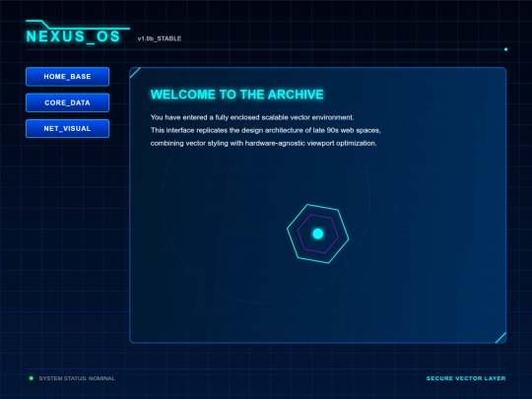This screenshot has width=532, height=399.
Task: Click the cyan dot ending the header line
Action: (x=505, y=49)
